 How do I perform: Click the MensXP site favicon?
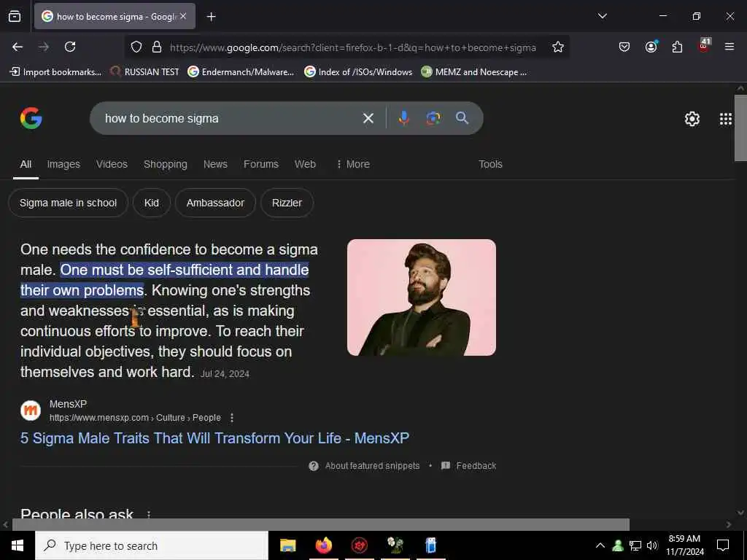[31, 411]
